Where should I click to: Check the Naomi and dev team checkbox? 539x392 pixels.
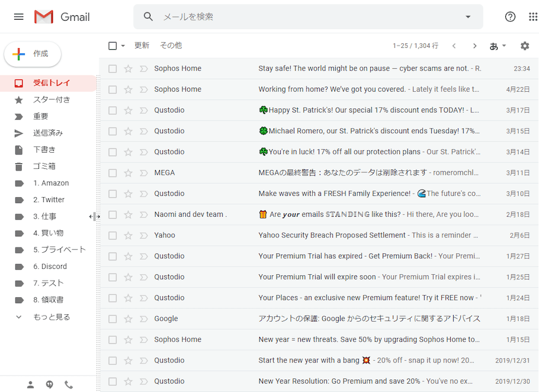113,215
